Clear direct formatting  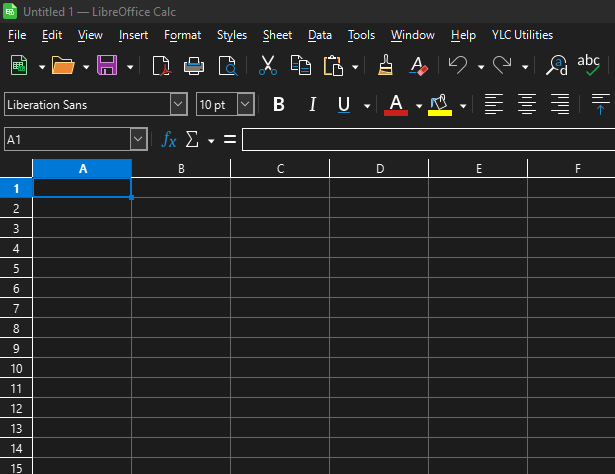[418, 65]
